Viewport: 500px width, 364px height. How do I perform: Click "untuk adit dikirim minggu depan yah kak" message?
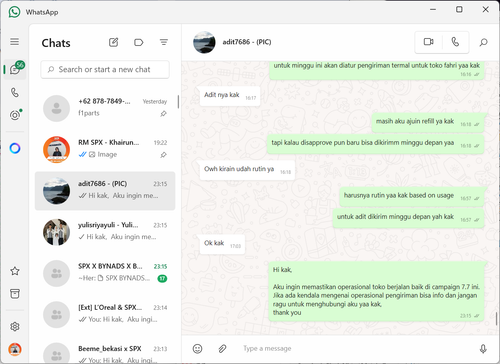click(408, 218)
